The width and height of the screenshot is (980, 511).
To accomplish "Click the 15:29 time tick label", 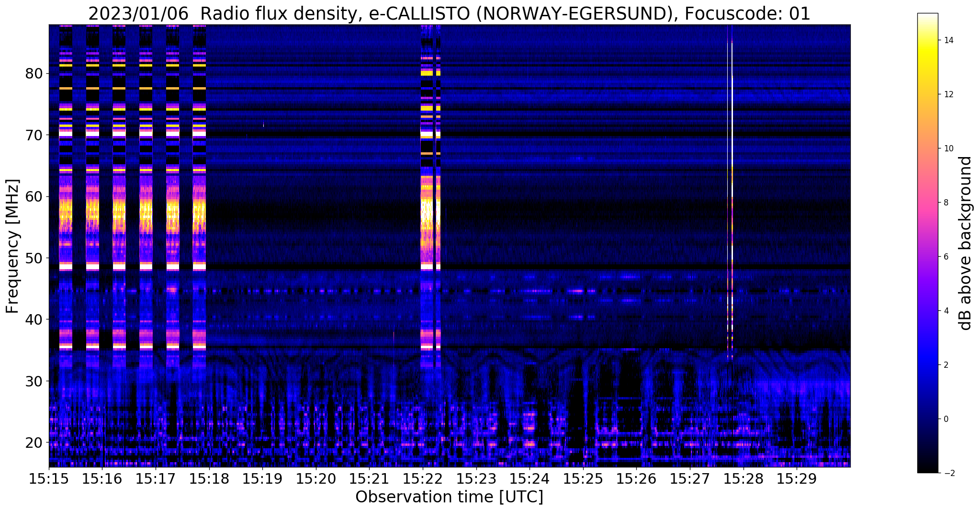I will [x=796, y=478].
